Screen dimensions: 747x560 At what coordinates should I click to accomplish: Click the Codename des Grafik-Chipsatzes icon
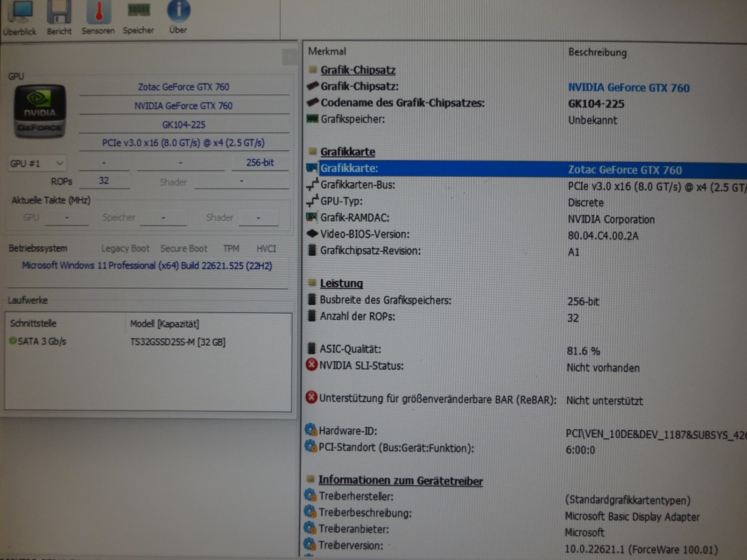pos(312,102)
